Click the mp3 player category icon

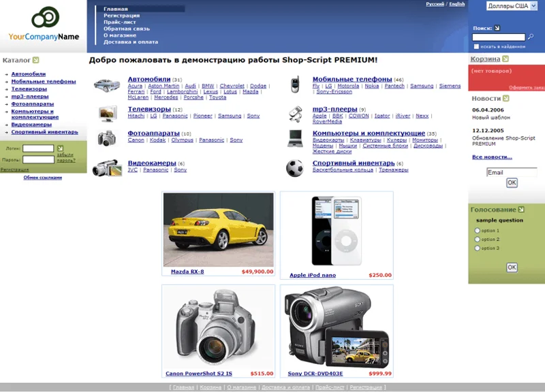click(295, 113)
